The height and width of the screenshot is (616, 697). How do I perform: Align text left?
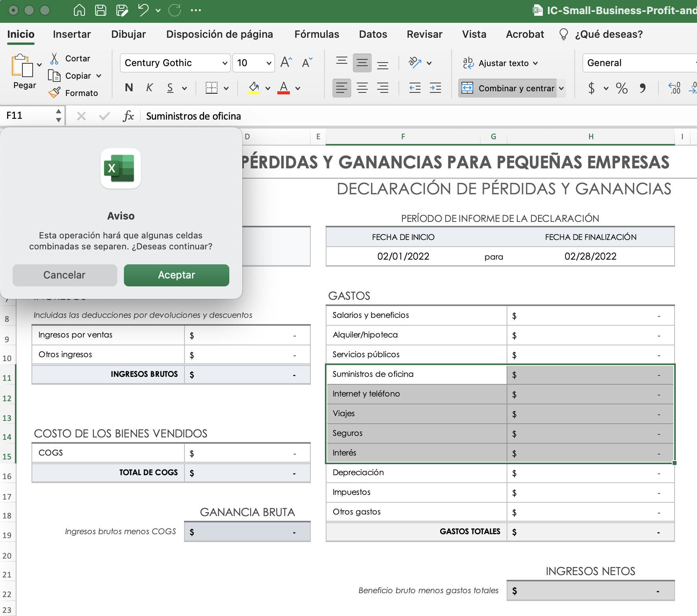[x=342, y=88]
